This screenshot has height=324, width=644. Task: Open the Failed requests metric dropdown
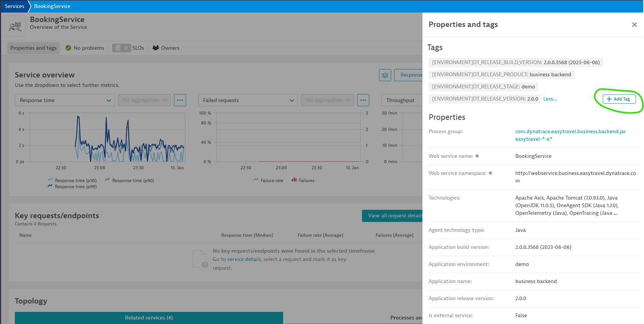248,100
